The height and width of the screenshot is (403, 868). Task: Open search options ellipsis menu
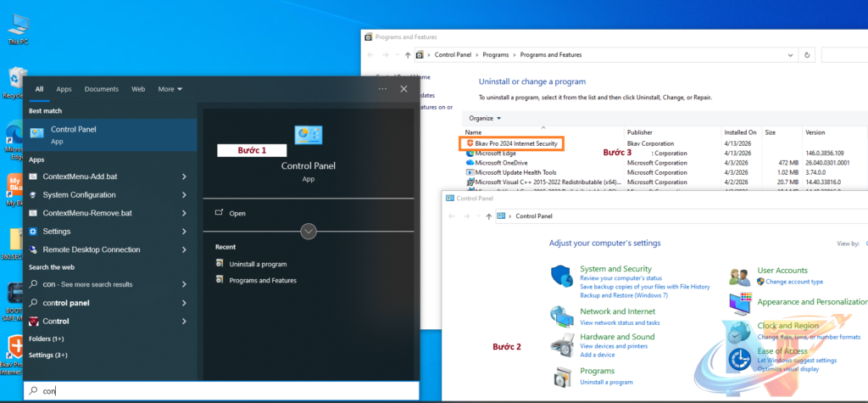[x=382, y=89]
